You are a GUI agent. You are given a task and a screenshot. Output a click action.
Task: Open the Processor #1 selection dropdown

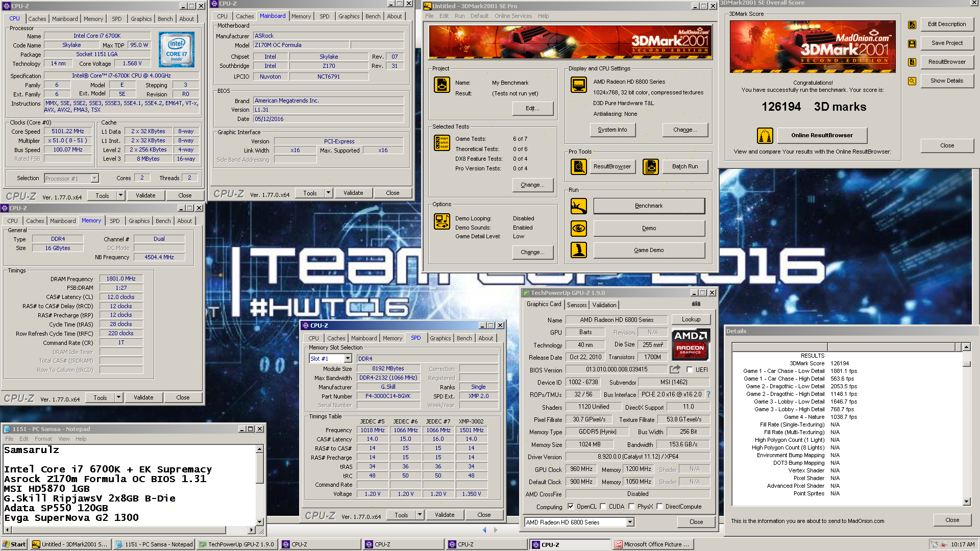pos(94,178)
